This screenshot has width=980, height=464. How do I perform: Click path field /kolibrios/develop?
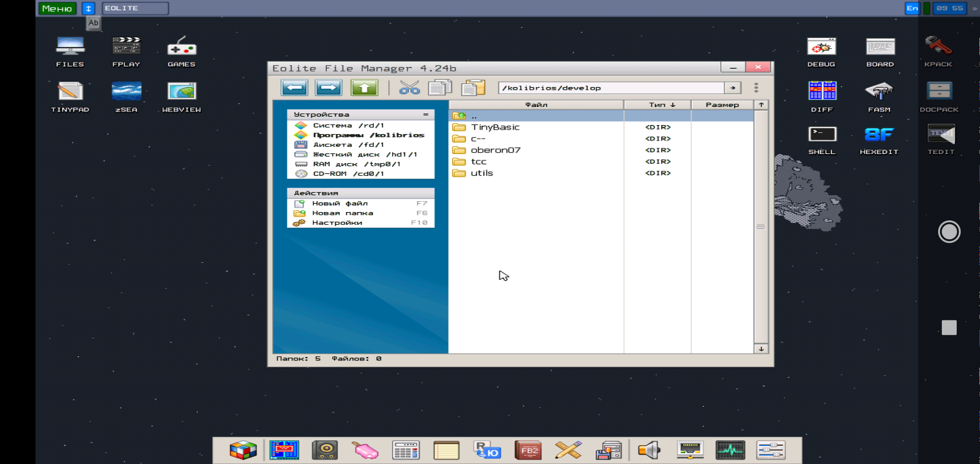pos(611,88)
